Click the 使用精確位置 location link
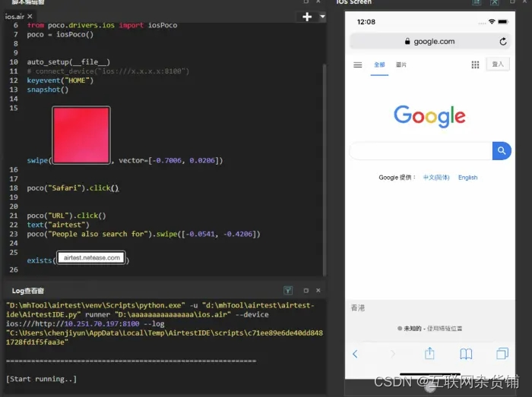 (x=445, y=328)
